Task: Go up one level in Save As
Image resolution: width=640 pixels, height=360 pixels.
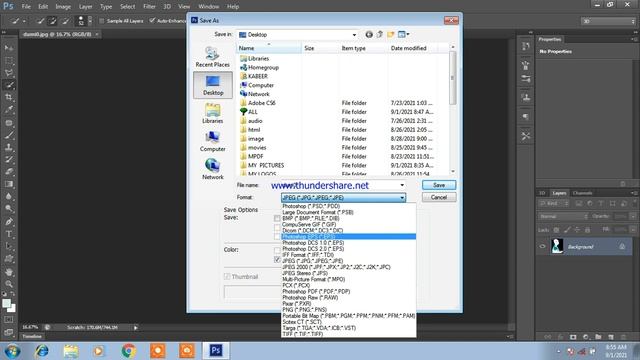Action: (x=380, y=34)
